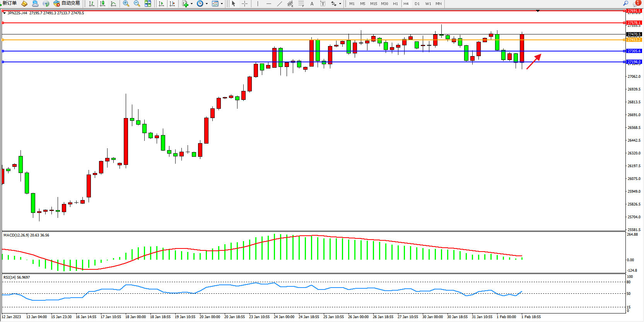Select the text label tool

[x=312, y=3]
